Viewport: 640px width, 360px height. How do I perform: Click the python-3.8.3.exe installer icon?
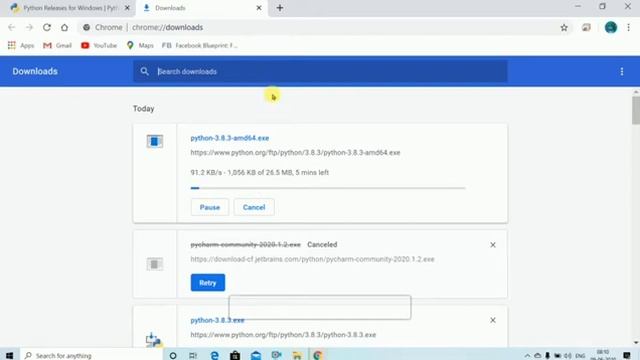click(x=153, y=340)
